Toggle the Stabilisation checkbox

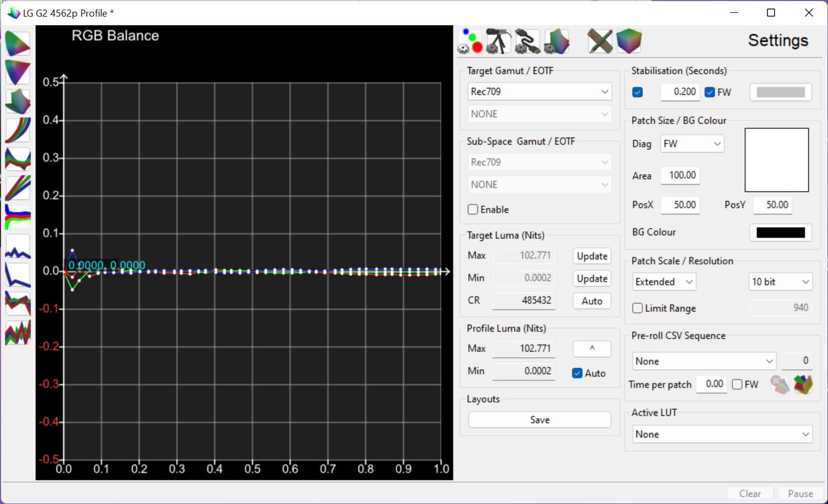(637, 92)
